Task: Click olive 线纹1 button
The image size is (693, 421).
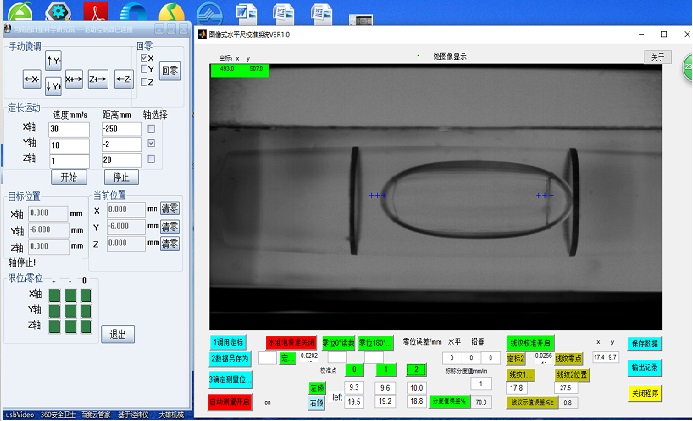Action: [521, 375]
